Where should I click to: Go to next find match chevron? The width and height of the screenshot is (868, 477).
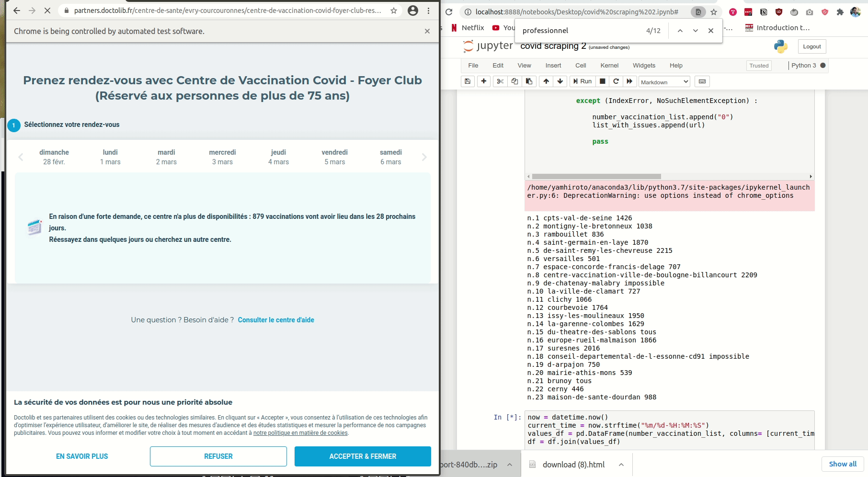[x=695, y=31]
